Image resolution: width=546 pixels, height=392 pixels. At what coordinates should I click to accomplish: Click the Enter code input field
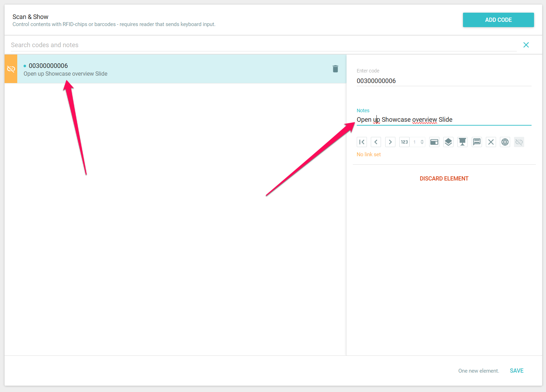pyautogui.click(x=443, y=81)
